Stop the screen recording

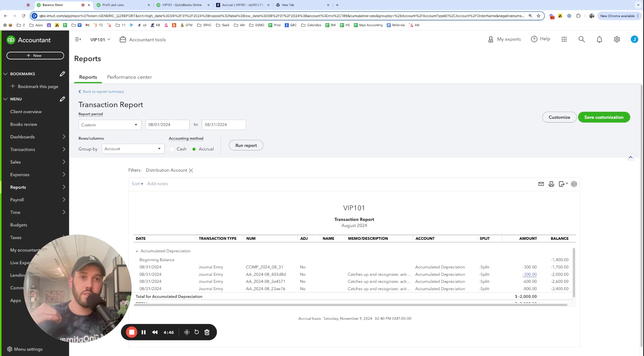132,332
